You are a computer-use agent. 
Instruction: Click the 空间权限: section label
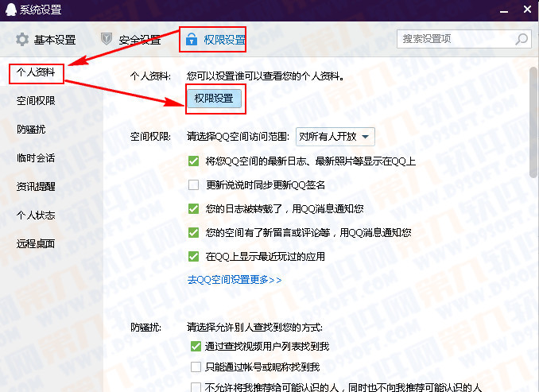[x=150, y=137]
